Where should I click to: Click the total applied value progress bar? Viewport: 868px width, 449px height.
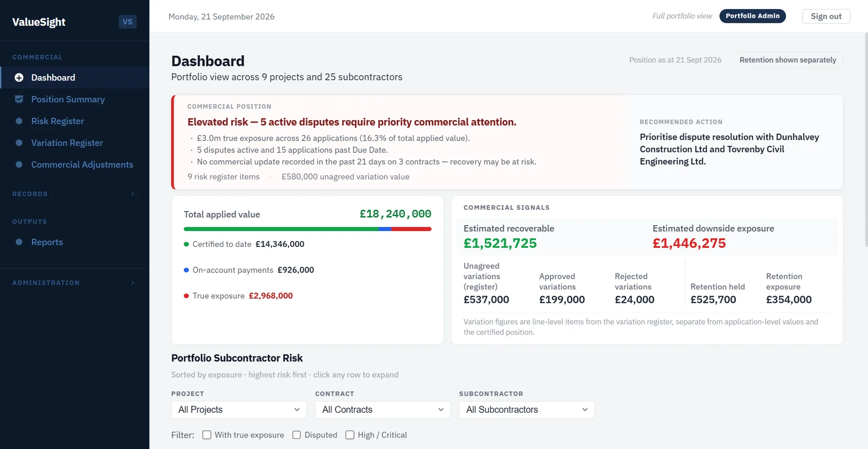coord(308,229)
